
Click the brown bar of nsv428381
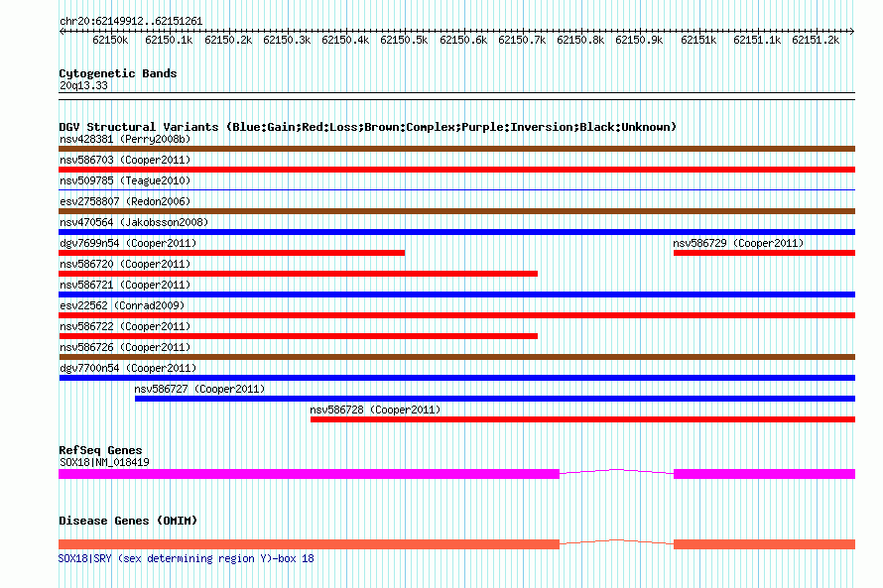[456, 149]
